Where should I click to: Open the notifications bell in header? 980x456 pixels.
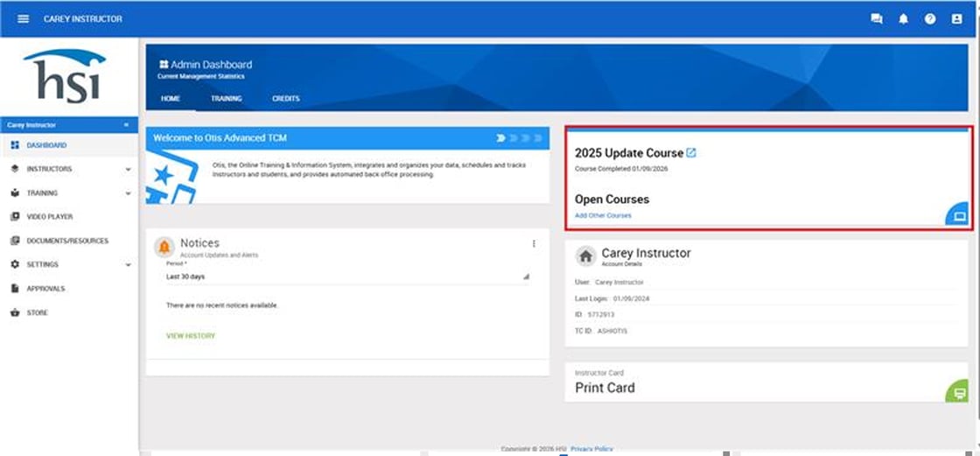[904, 18]
